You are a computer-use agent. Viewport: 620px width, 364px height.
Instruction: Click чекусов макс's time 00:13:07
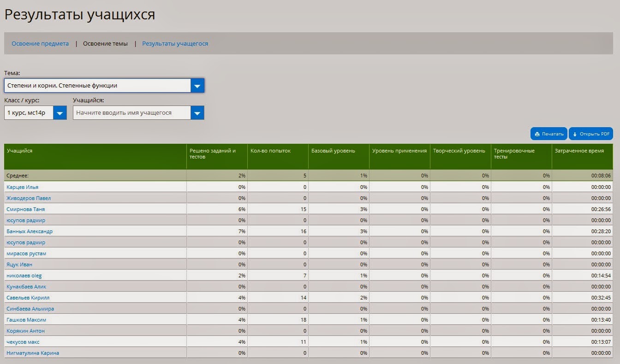click(x=601, y=342)
